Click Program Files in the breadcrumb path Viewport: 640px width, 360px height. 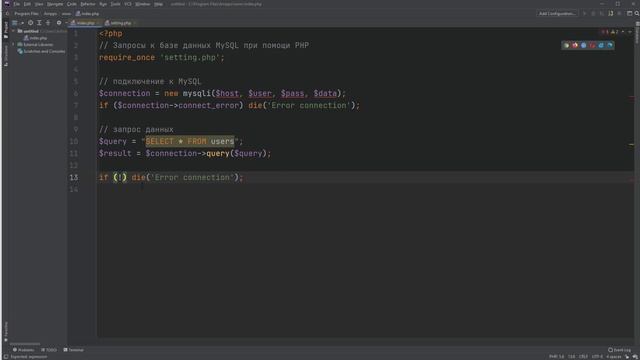tap(27, 13)
